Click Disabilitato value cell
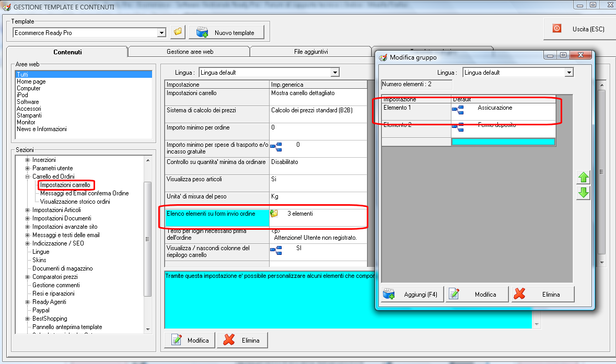This screenshot has height=364, width=616. [318, 166]
